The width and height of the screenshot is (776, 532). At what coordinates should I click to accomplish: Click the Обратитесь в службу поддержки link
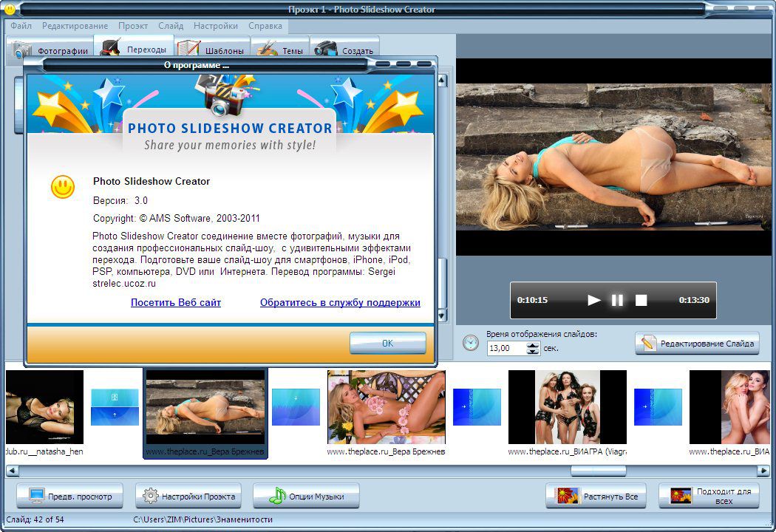point(340,302)
